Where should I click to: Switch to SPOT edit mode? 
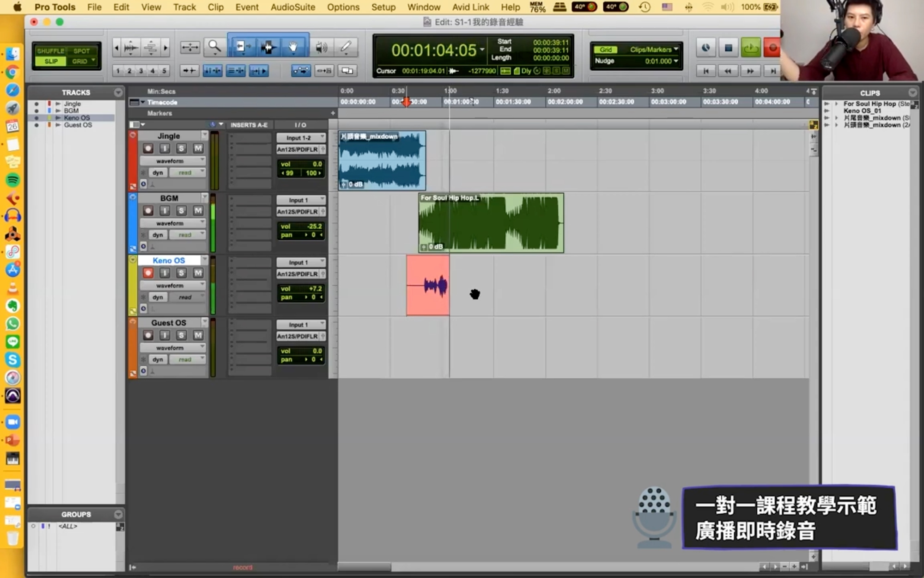tap(81, 51)
